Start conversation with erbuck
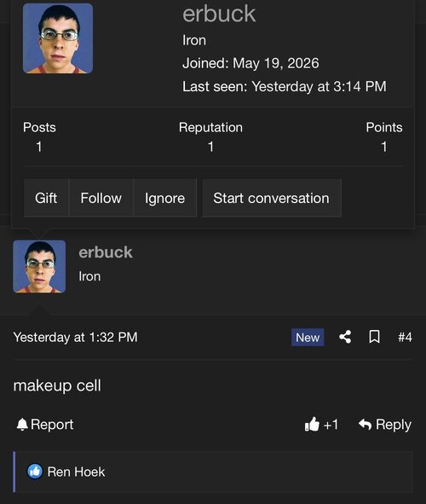This screenshot has height=504, width=426. (x=271, y=198)
